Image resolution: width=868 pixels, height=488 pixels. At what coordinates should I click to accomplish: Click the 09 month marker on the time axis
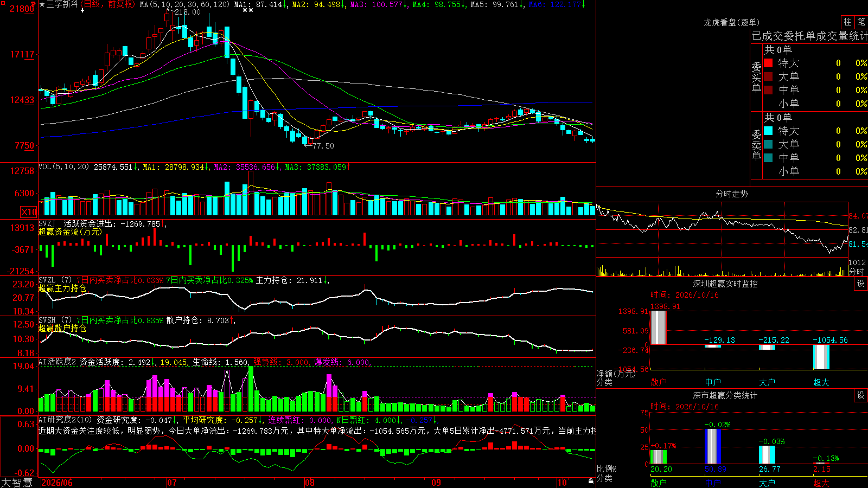tap(436, 483)
